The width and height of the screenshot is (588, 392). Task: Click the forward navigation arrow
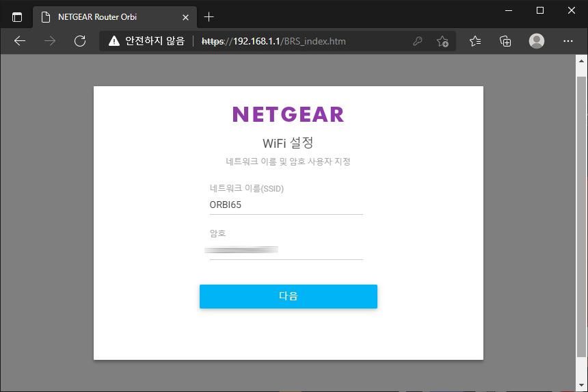point(49,41)
